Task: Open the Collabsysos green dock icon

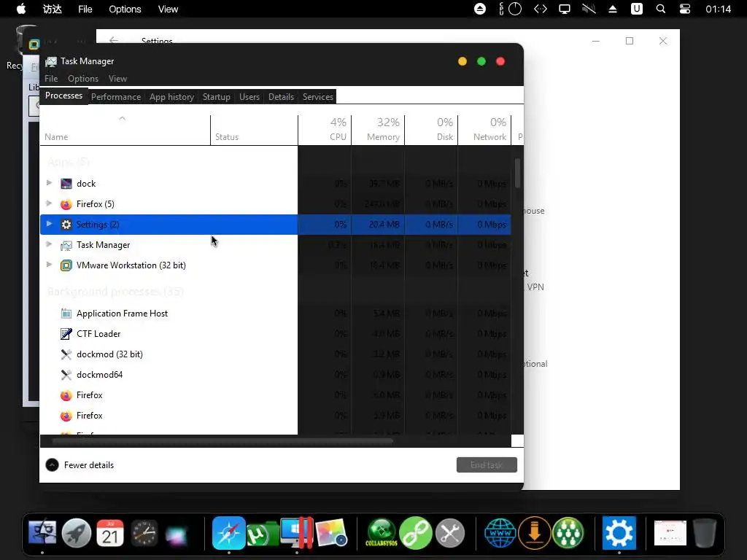Action: 382,533
